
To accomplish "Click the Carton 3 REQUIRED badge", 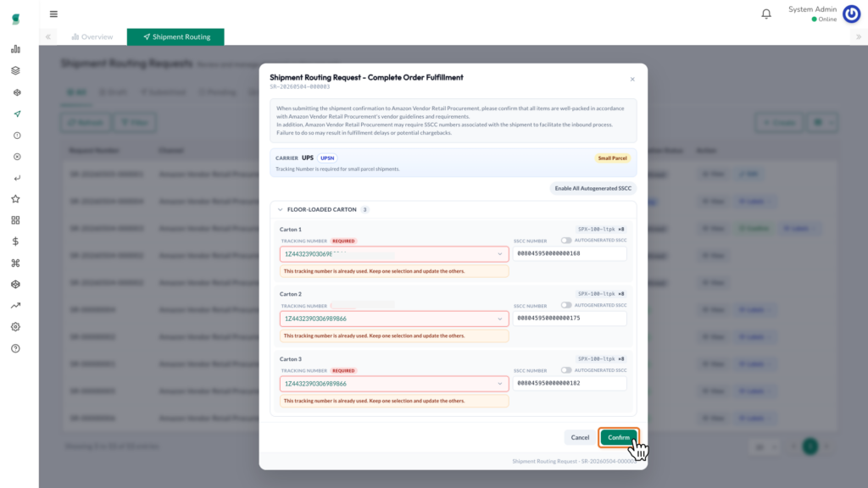I will coord(344,371).
